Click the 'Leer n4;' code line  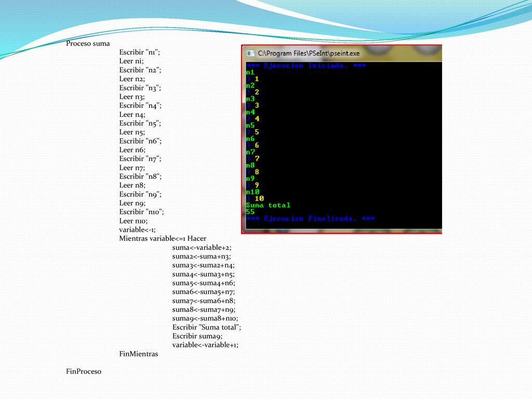(132, 114)
